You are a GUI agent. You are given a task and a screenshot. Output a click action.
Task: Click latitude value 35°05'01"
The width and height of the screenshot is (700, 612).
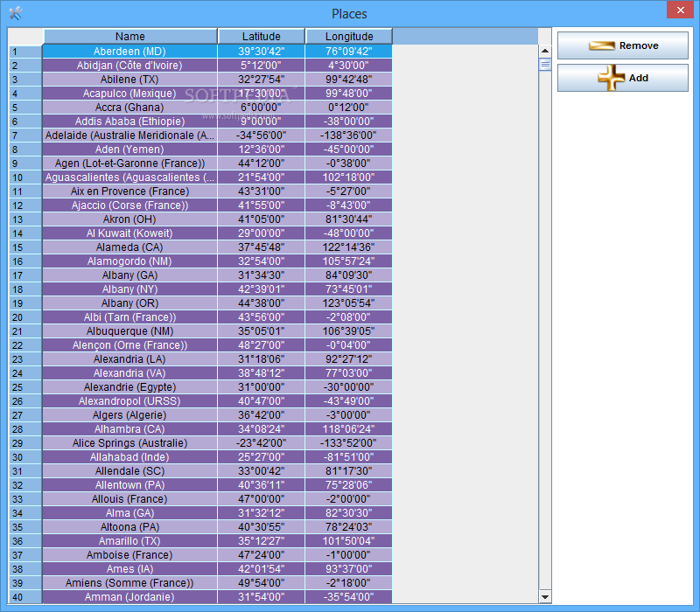(261, 331)
